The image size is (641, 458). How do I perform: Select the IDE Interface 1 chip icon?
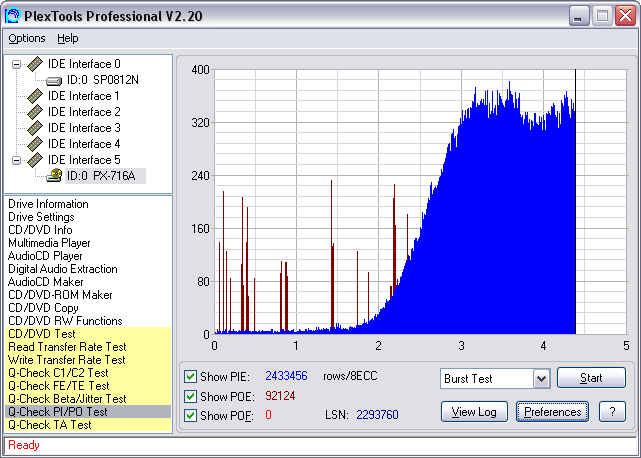point(35,96)
